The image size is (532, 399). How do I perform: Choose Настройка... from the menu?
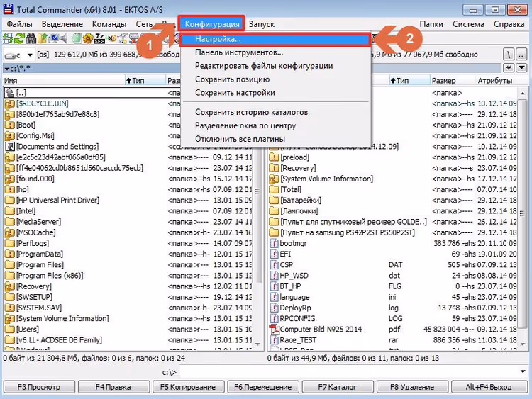point(275,39)
